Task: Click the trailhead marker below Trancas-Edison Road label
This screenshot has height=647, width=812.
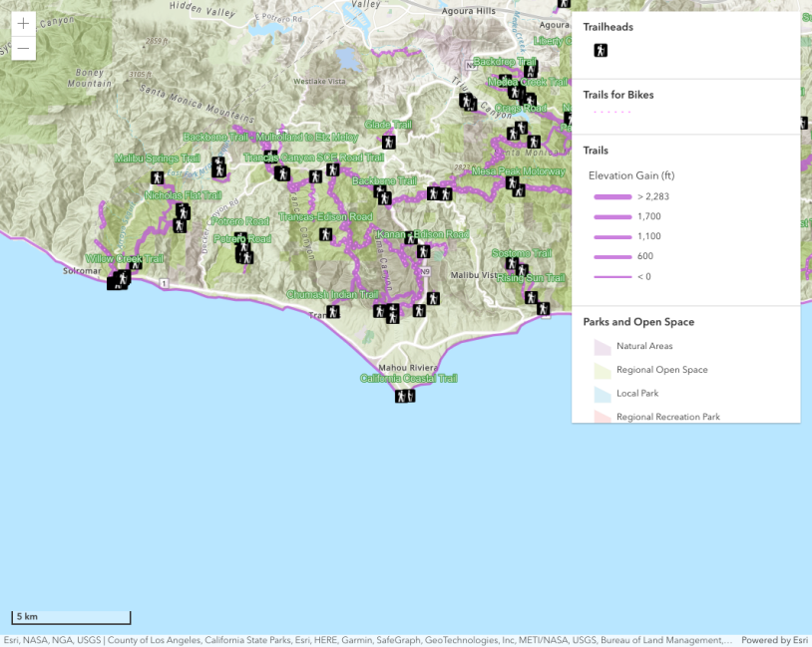Action: click(325, 234)
